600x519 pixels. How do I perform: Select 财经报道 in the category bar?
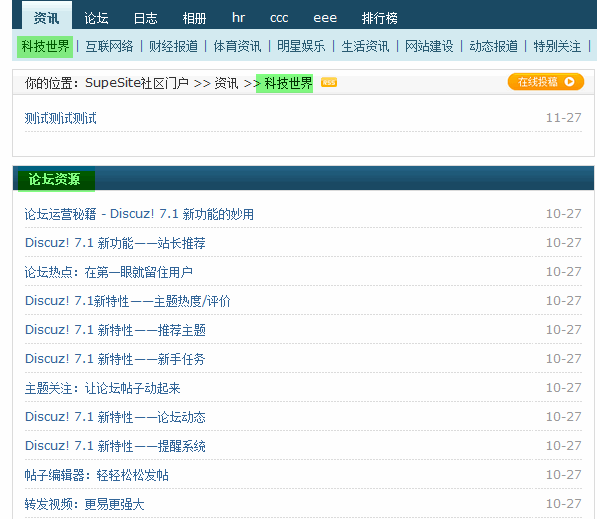(x=173, y=46)
